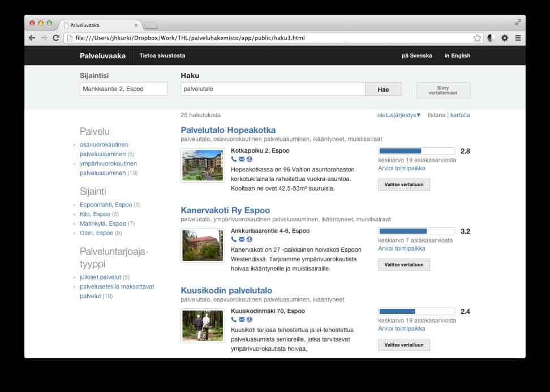Viewport: 550px width, 392px height.
Task: Click the phone icon for Palvelutalo Hopeakotka
Action: pos(234,159)
